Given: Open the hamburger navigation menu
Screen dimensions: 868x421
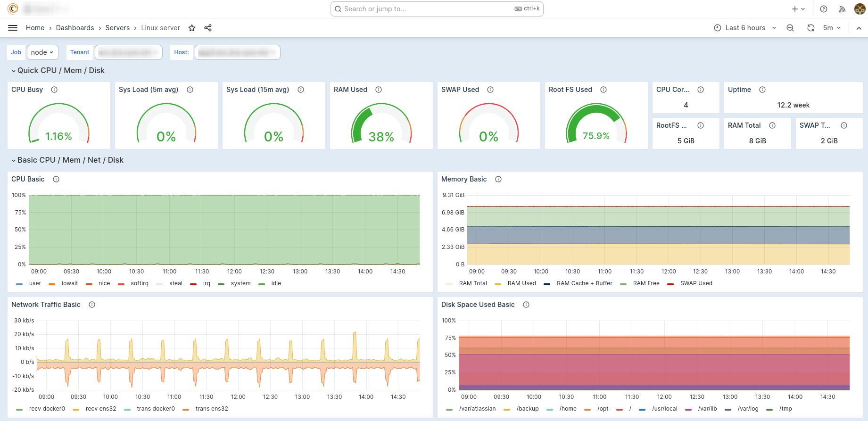Looking at the screenshot, I should (x=13, y=28).
